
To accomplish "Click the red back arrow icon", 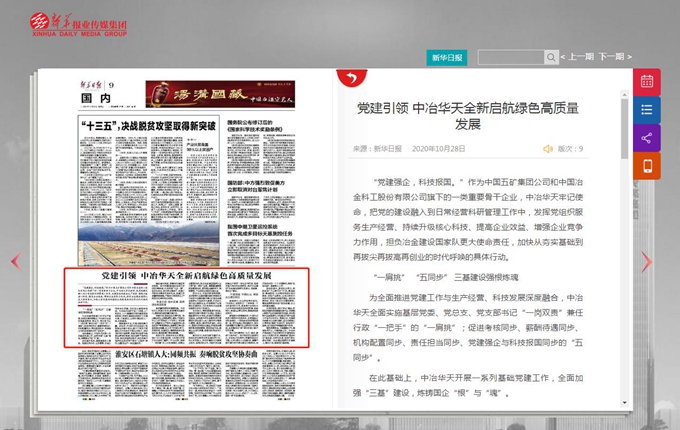I will [352, 78].
